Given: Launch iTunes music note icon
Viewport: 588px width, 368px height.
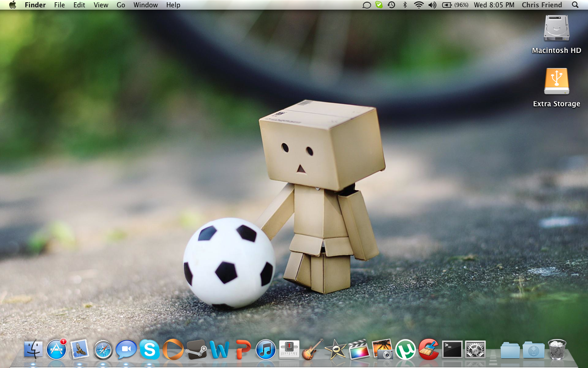Looking at the screenshot, I should (x=266, y=350).
